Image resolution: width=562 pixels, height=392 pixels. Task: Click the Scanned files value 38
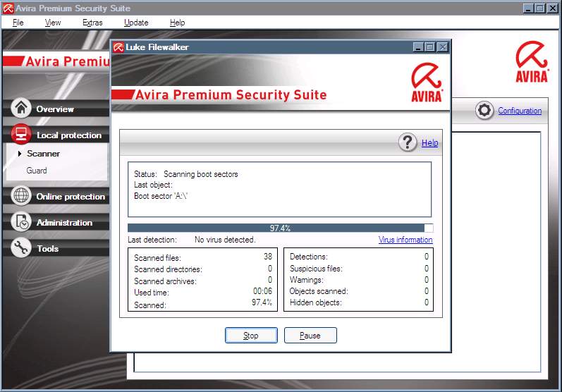[x=268, y=257]
